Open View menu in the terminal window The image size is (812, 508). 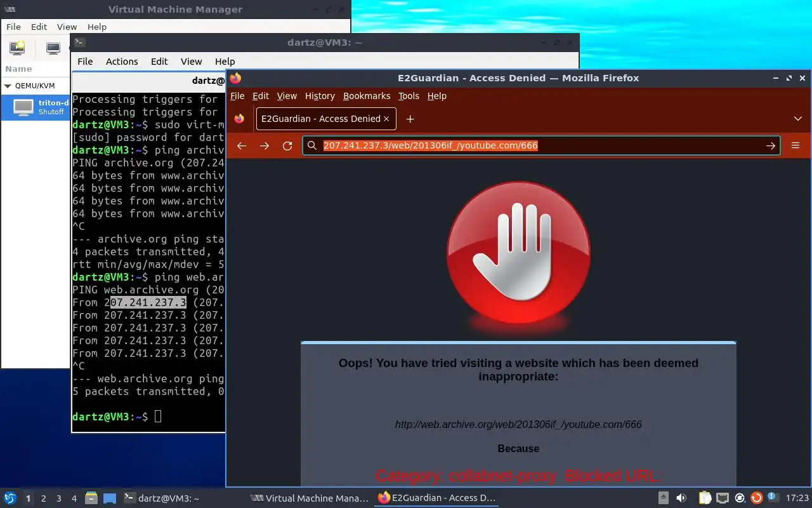click(x=191, y=62)
